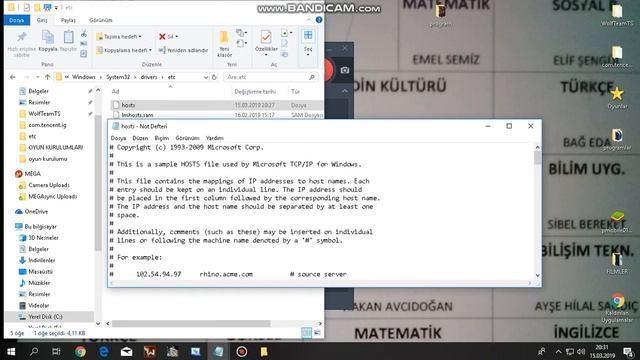Open Özellikler properties button

pos(266,42)
